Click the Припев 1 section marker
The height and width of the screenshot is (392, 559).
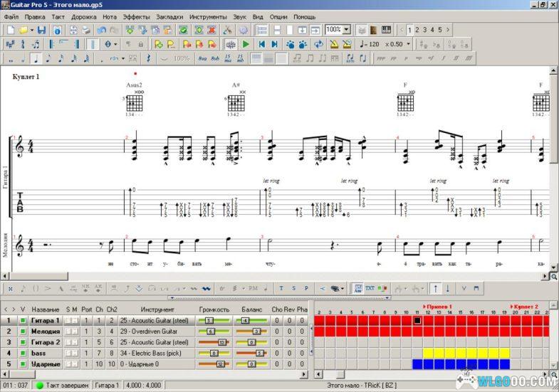pyautogui.click(x=438, y=306)
